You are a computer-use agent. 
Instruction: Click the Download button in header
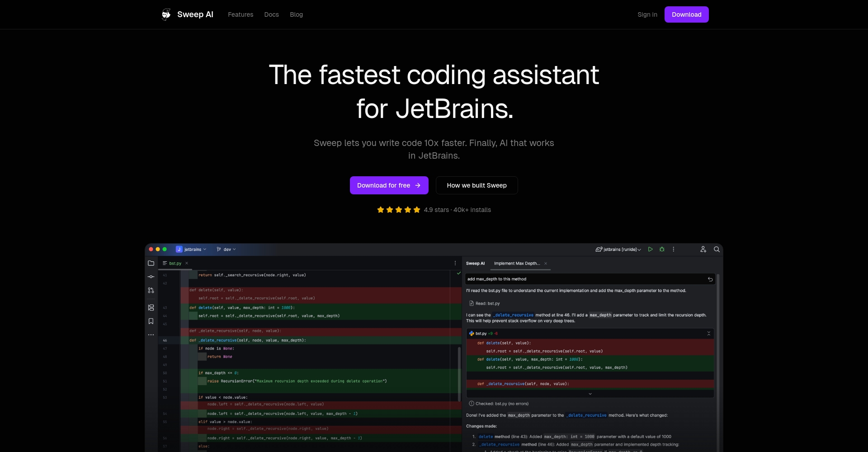pyautogui.click(x=687, y=14)
